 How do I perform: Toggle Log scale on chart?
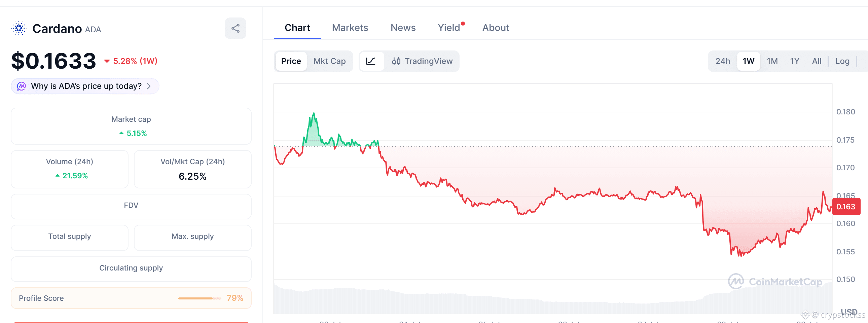click(842, 61)
